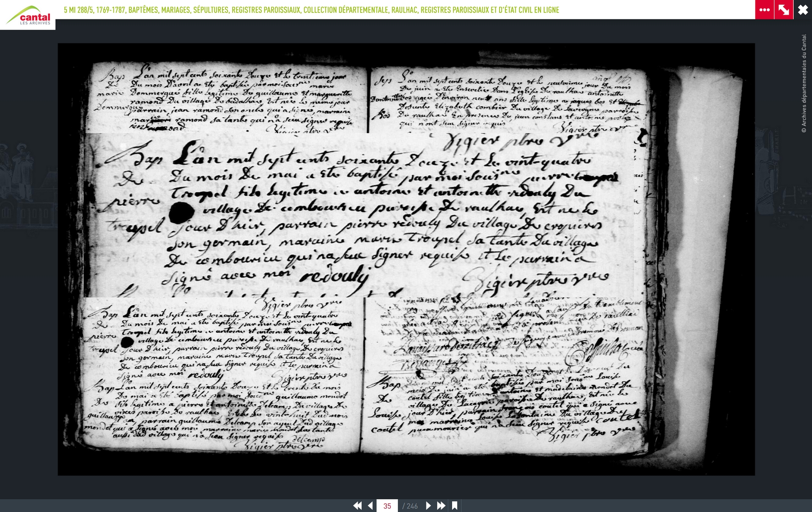Click the Antoinette Bos burial entry

(x=507, y=101)
